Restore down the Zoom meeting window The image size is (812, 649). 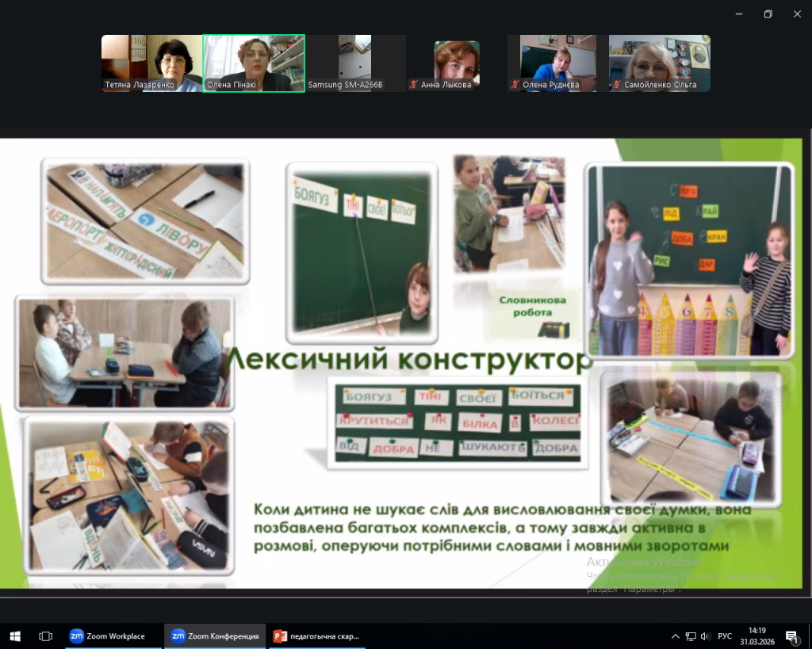pos(768,14)
